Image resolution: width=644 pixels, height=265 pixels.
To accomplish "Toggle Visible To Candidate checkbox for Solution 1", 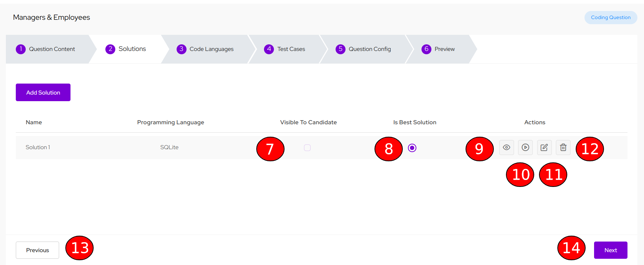I will (307, 148).
